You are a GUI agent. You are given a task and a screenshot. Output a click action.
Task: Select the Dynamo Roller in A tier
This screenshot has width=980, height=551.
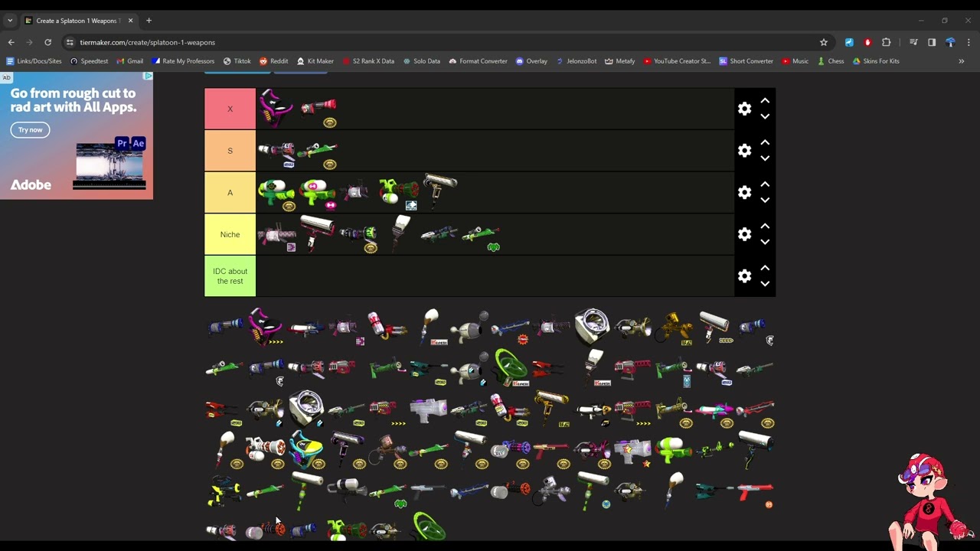pyautogui.click(x=440, y=192)
